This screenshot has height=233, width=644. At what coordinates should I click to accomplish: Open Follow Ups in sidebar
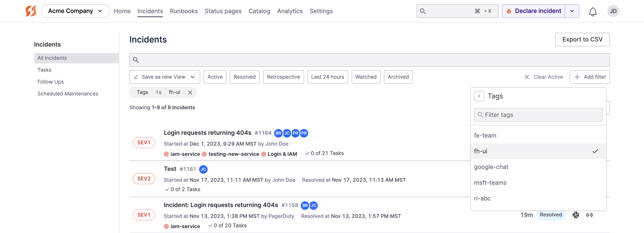pos(50,82)
